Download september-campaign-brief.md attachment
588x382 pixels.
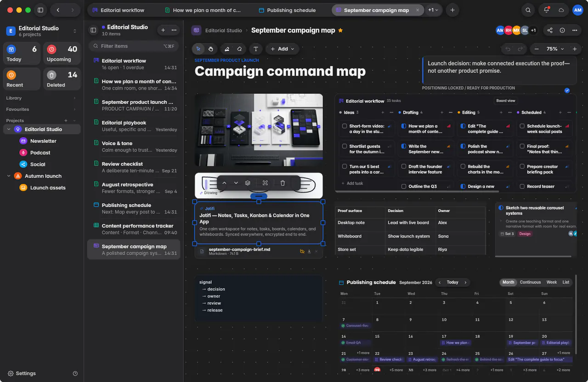pos(309,251)
